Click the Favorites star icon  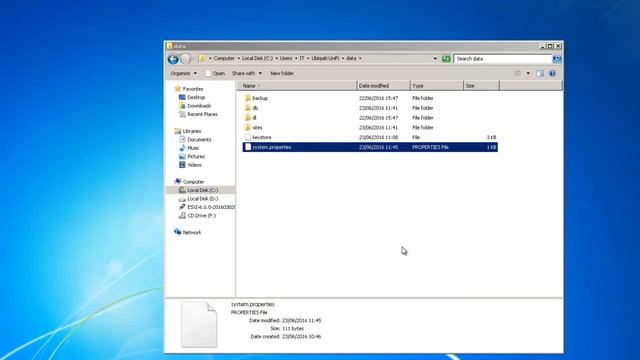point(177,89)
